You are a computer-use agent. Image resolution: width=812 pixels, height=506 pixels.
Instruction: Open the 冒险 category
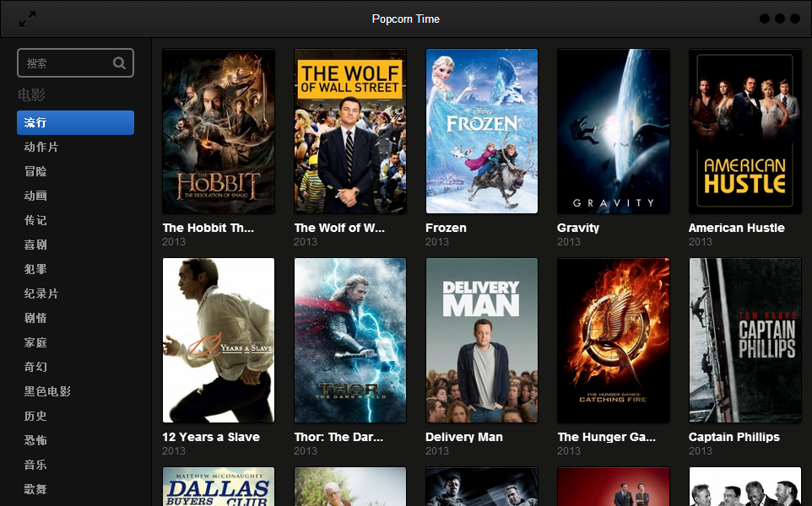35,171
